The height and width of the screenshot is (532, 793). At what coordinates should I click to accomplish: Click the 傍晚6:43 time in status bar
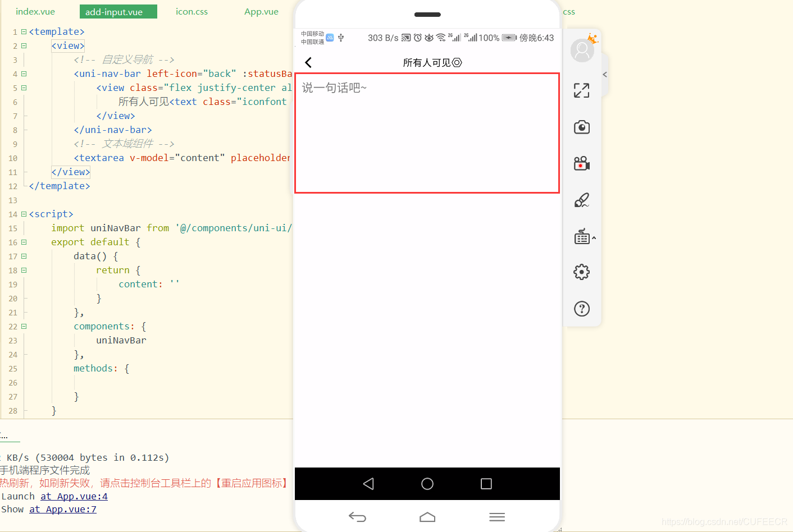pyautogui.click(x=536, y=38)
